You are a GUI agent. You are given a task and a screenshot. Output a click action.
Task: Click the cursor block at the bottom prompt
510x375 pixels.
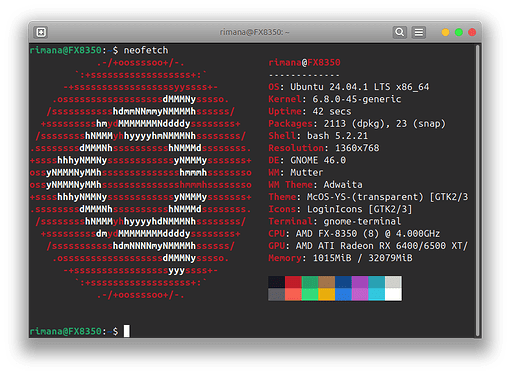point(127,331)
